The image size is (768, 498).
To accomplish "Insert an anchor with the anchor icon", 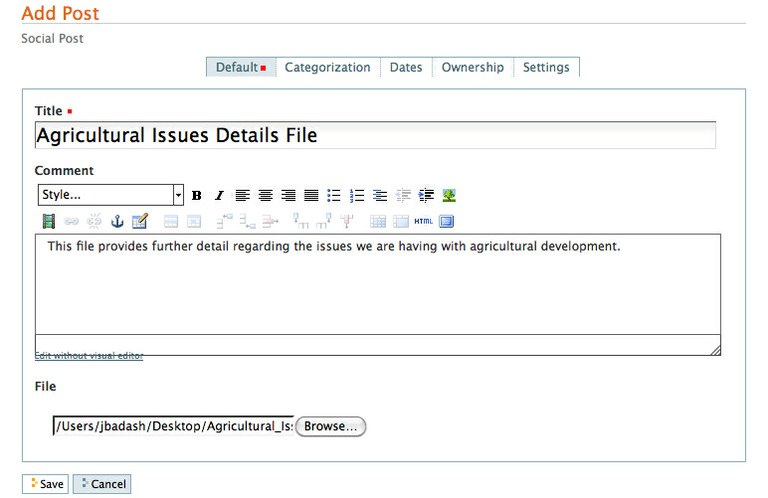I will (117, 221).
